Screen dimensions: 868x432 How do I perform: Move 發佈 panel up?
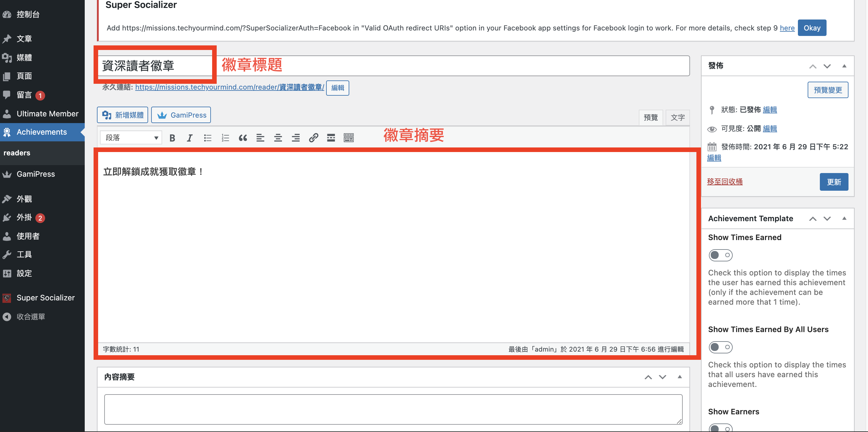(813, 66)
